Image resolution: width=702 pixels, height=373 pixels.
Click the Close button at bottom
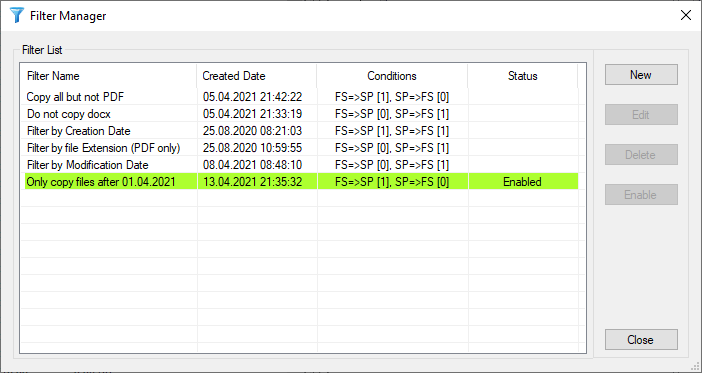tap(641, 340)
